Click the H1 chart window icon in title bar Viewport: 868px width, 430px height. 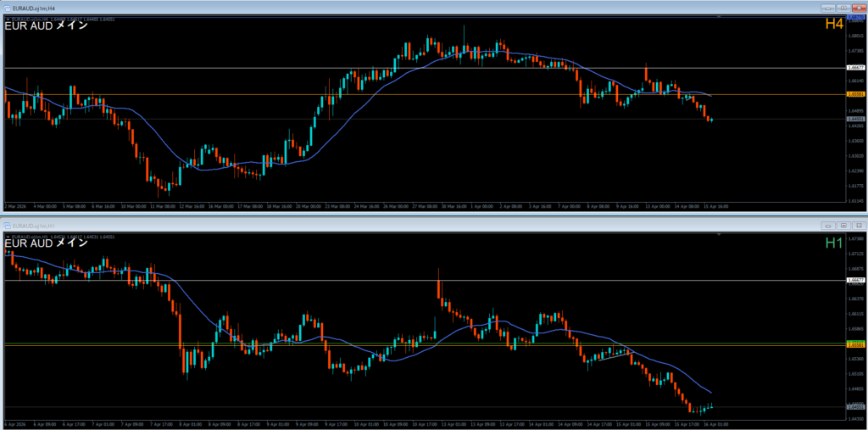coord(6,226)
